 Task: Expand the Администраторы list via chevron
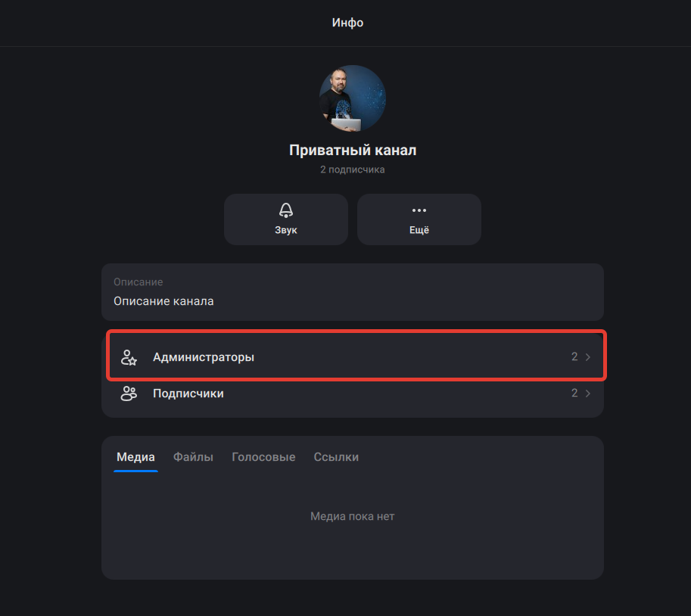(587, 356)
